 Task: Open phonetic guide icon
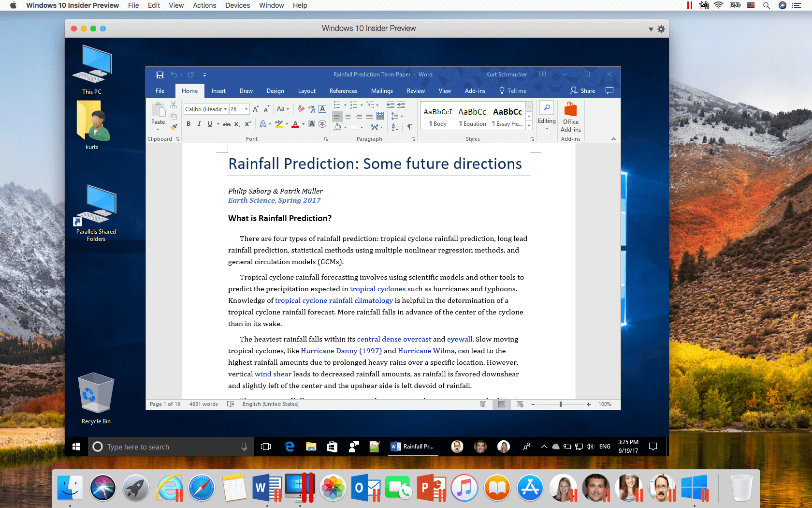click(x=312, y=109)
